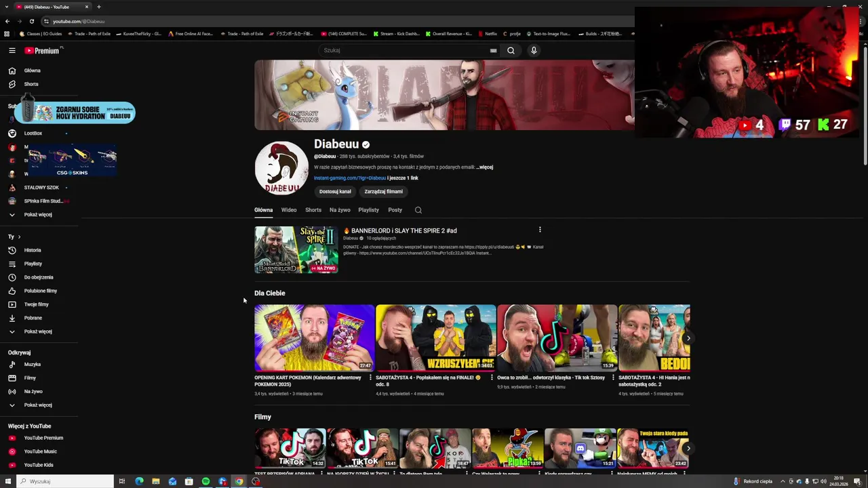This screenshot has height=488, width=868.
Task: Open options for OPENING KART POKEMON video
Action: [370, 378]
